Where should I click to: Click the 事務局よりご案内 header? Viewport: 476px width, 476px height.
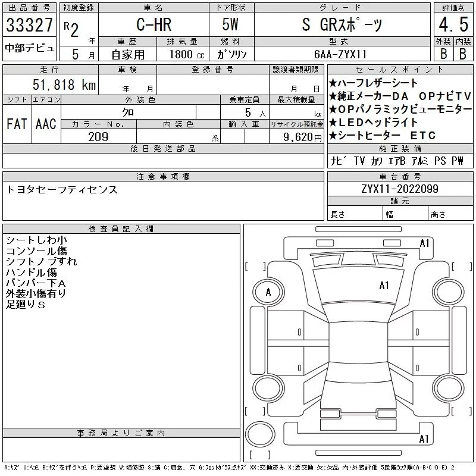pyautogui.click(x=121, y=433)
